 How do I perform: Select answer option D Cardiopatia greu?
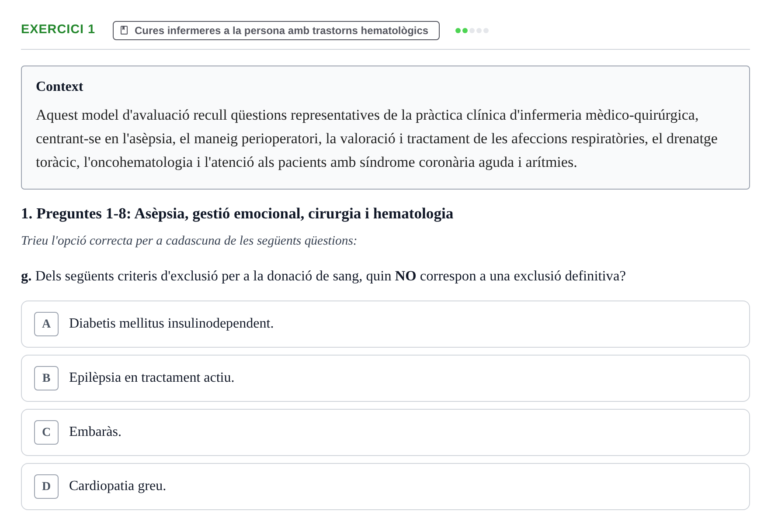click(385, 487)
